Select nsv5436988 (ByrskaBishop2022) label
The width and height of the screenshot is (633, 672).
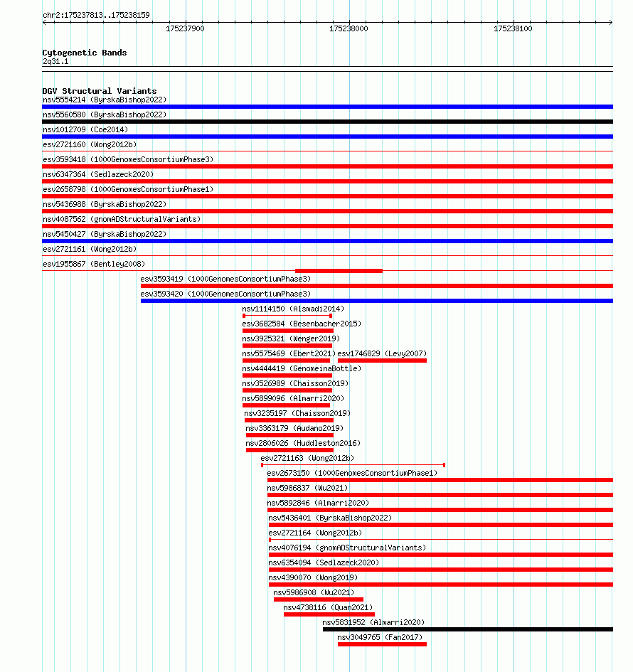pos(105,204)
